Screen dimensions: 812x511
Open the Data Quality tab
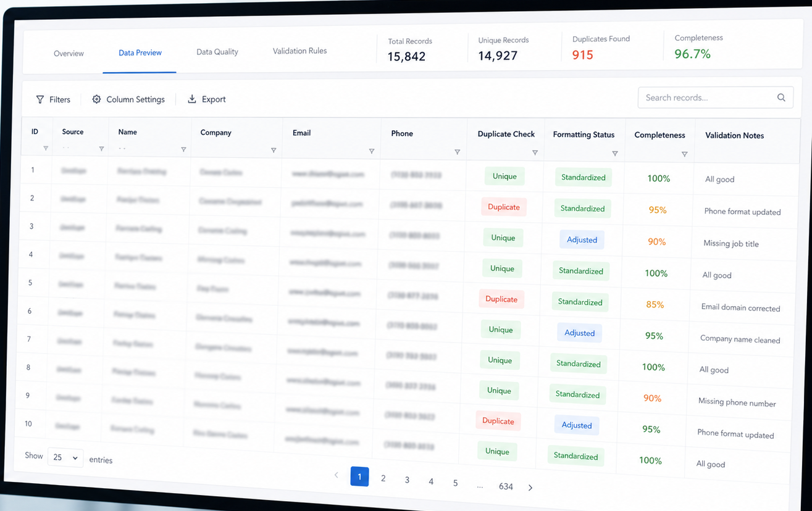coord(217,52)
